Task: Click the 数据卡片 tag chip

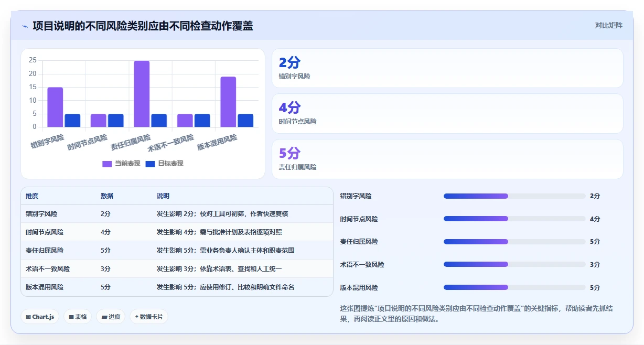Action: pos(149,317)
